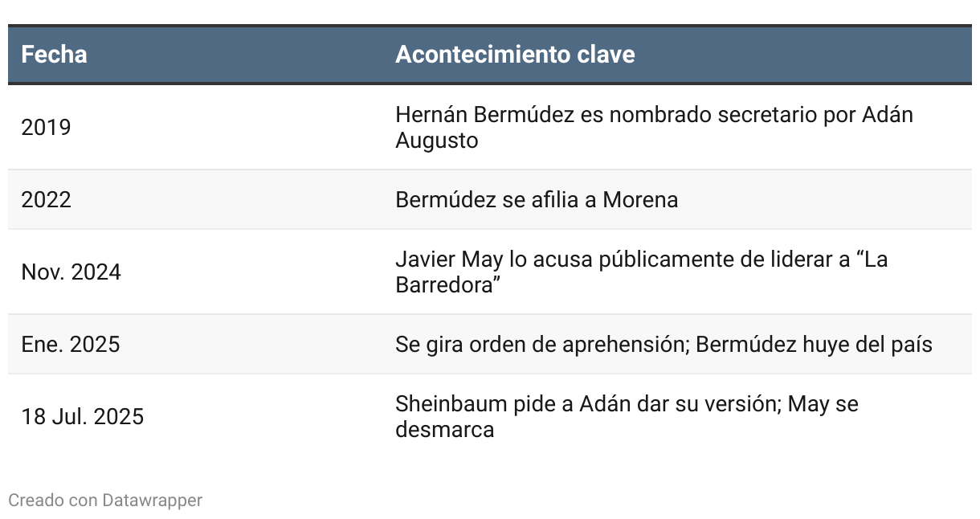Select the 2022 date cell
980x519 pixels.
pos(46,199)
